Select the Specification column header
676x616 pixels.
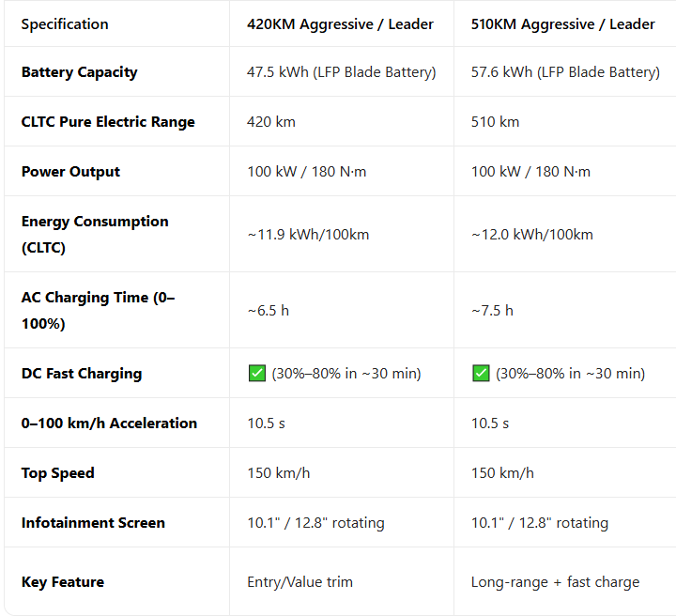(65, 24)
